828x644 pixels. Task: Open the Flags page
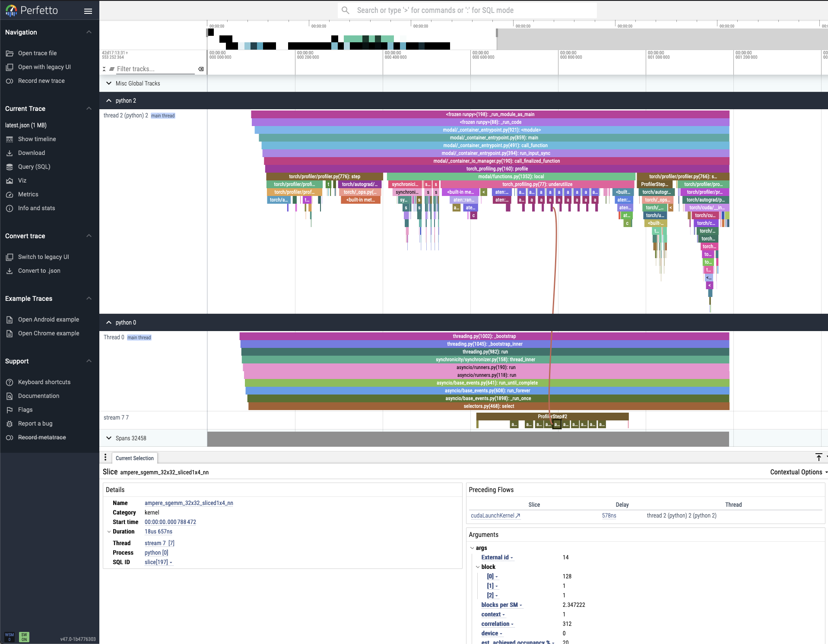(x=25, y=410)
